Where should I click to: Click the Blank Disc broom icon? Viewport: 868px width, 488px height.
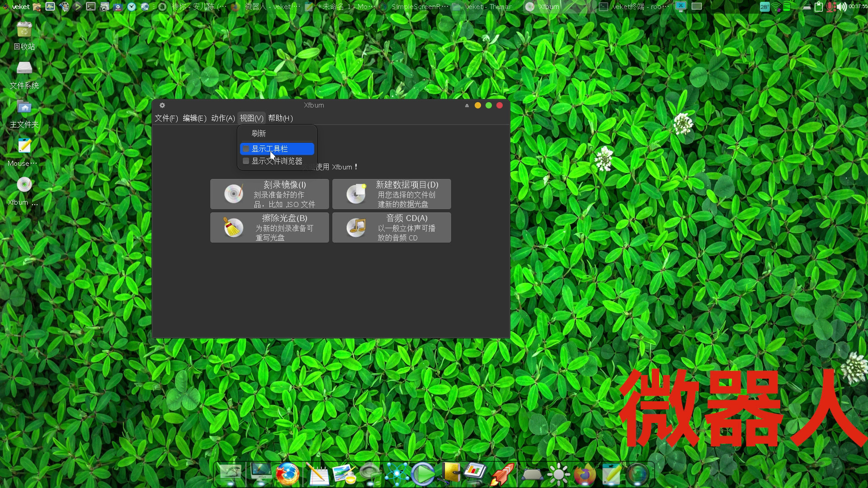point(233,227)
